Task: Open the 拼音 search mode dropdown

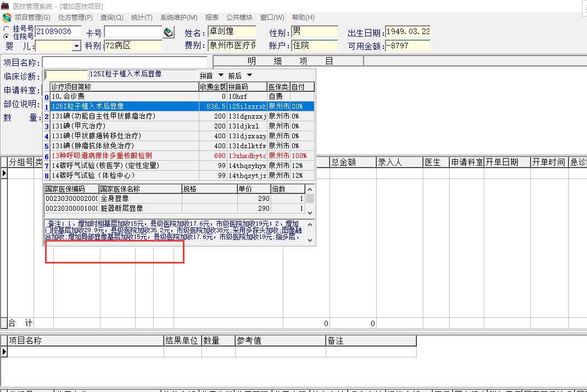Action: tap(221, 75)
